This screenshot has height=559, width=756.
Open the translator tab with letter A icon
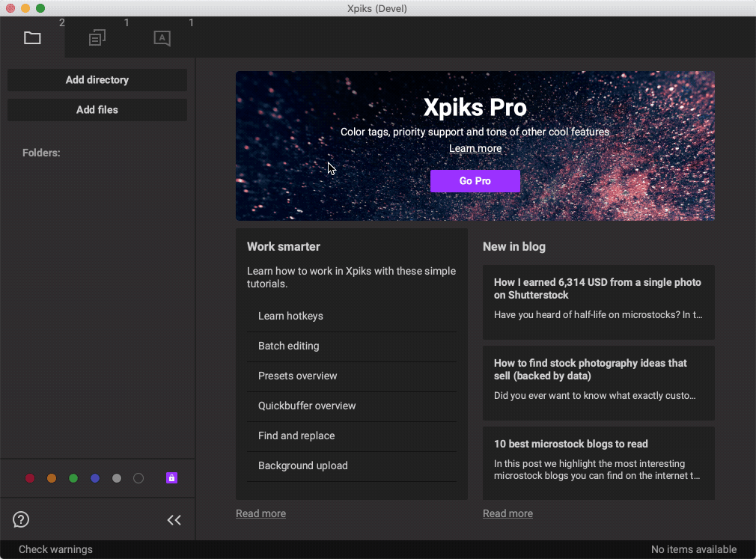point(162,37)
